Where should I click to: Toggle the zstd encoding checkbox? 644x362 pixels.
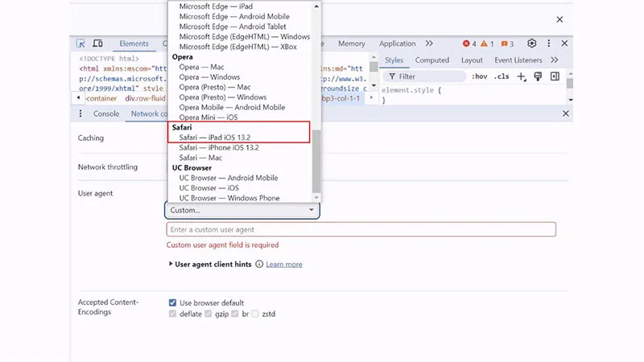tap(255, 314)
